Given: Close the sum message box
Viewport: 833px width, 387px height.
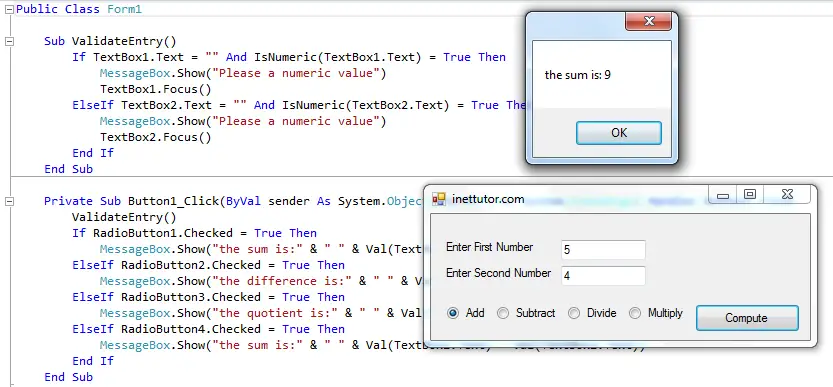Looking at the screenshot, I should [649, 21].
